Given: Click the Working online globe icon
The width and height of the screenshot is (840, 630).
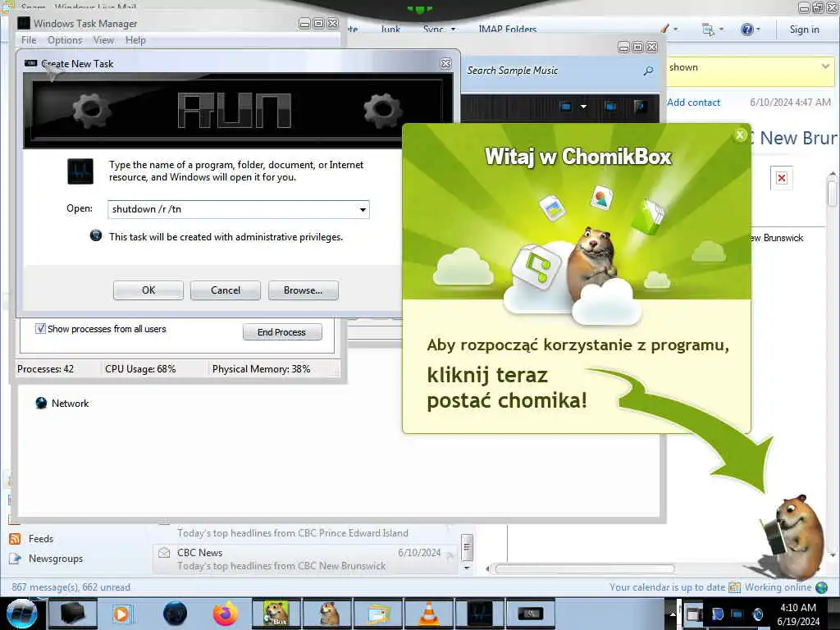Looking at the screenshot, I should pyautogui.click(x=821, y=587).
